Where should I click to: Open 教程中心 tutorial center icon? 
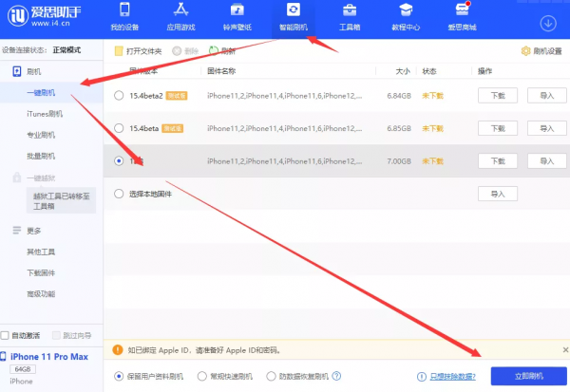(x=406, y=9)
